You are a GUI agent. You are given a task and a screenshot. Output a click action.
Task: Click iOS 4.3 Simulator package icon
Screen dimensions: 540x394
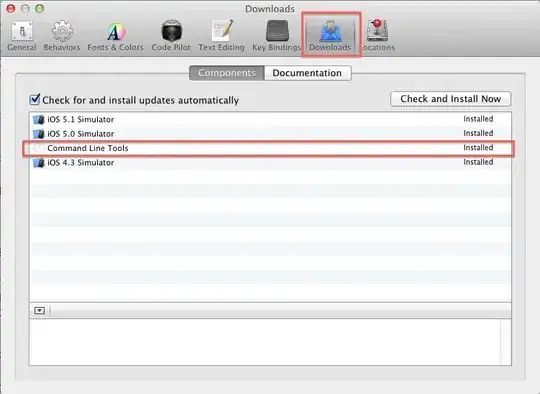39,163
